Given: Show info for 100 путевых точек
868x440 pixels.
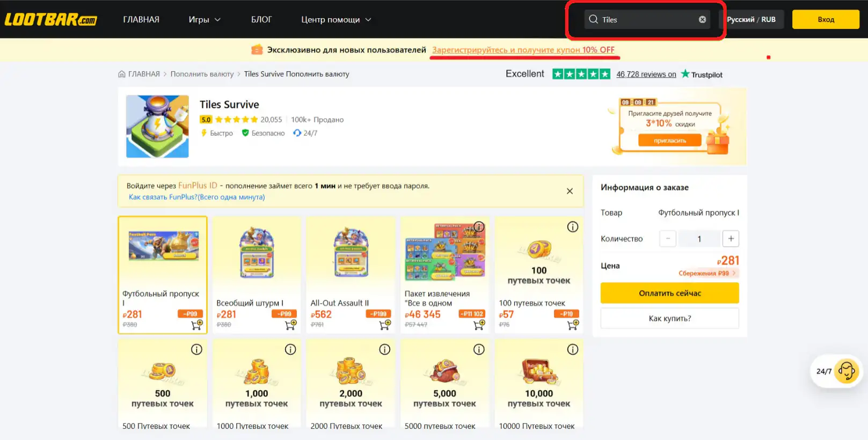Looking at the screenshot, I should coord(573,227).
